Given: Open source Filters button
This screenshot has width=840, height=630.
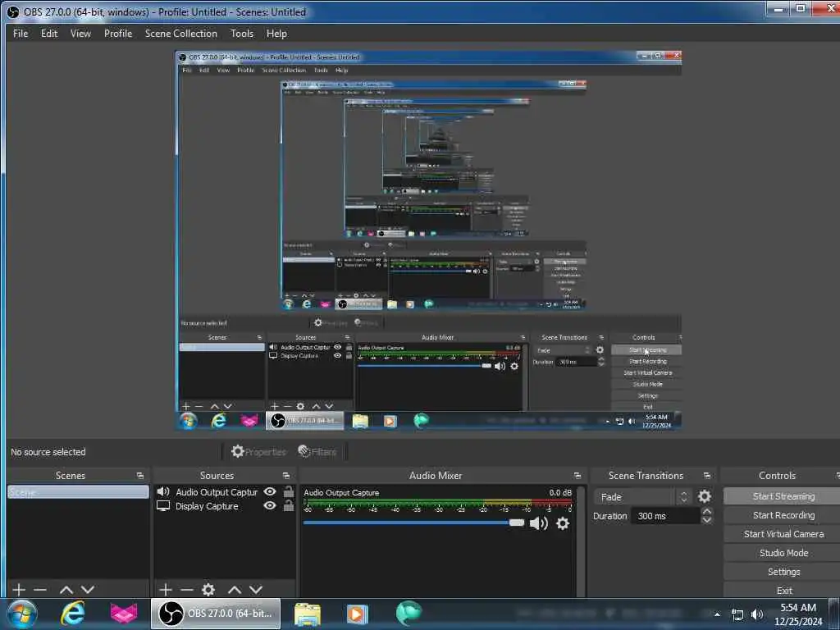Looking at the screenshot, I should coord(317,452).
